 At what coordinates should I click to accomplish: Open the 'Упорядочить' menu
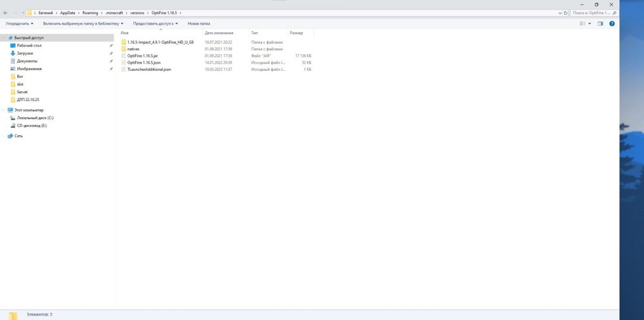(20, 24)
